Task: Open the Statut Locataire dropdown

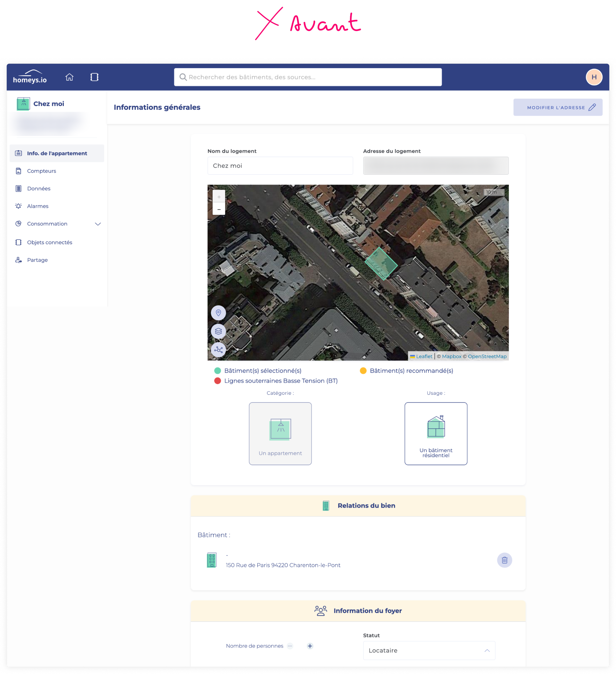Action: [429, 650]
